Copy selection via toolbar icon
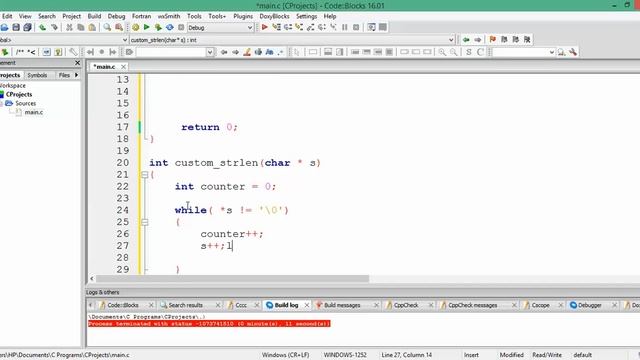This screenshot has height=360, width=640. [x=81, y=27]
